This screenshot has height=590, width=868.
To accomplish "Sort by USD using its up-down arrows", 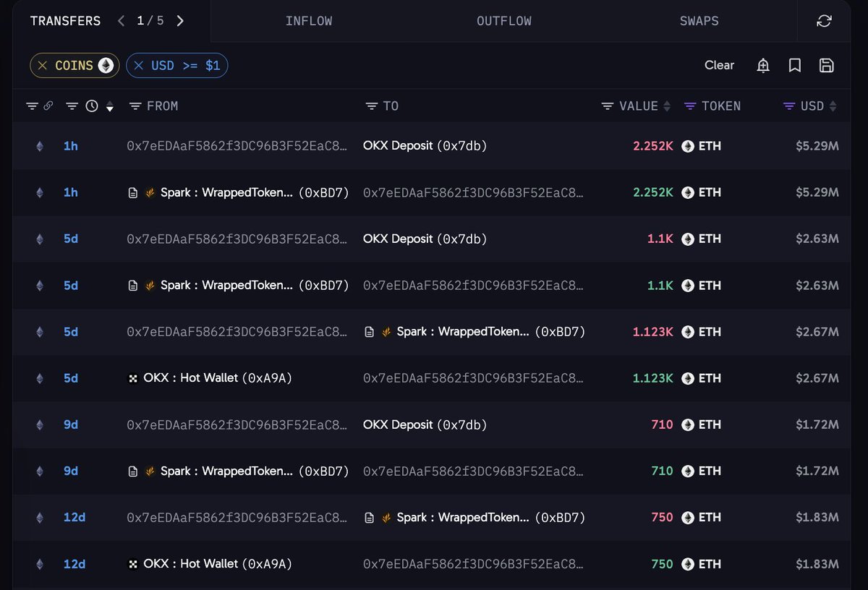I will [x=833, y=106].
